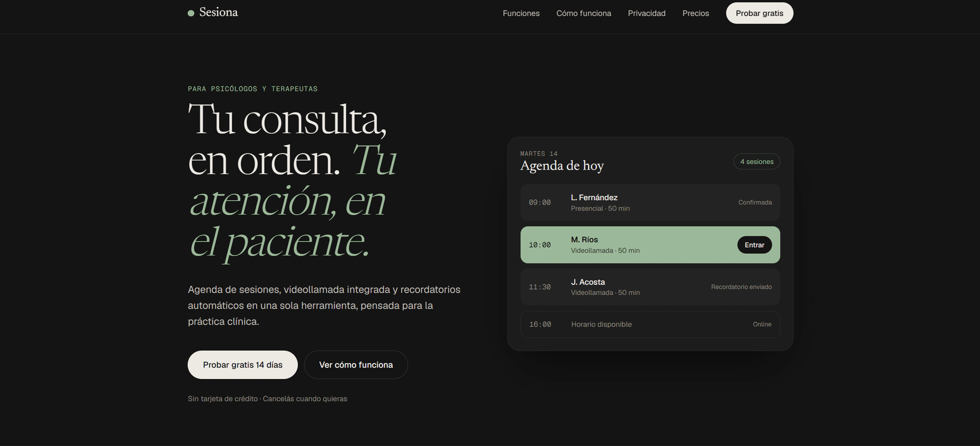Viewport: 980px width, 446px height.
Task: Open Privacidad in the navigation
Action: tap(647, 13)
